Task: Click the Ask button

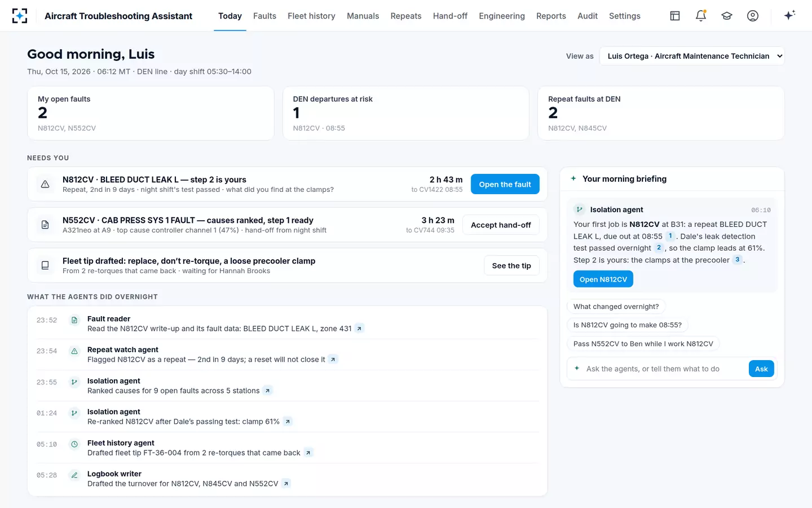Action: [x=761, y=369]
